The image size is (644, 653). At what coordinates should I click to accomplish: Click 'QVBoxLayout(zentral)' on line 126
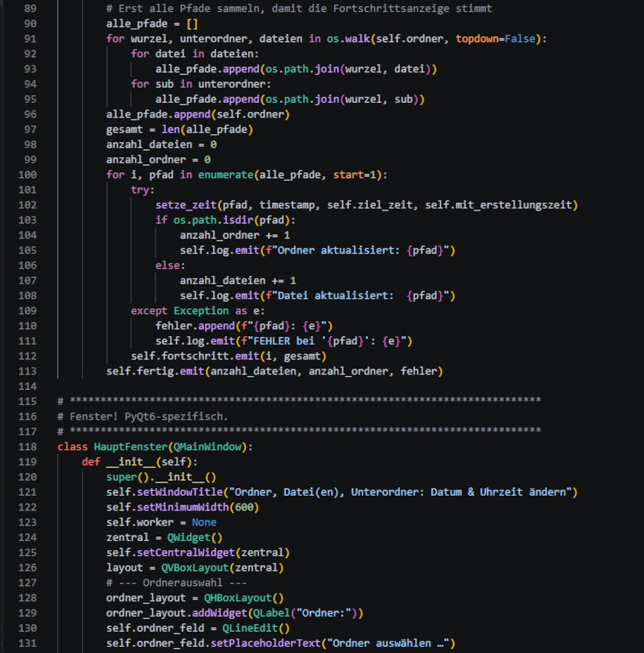[x=222, y=568]
